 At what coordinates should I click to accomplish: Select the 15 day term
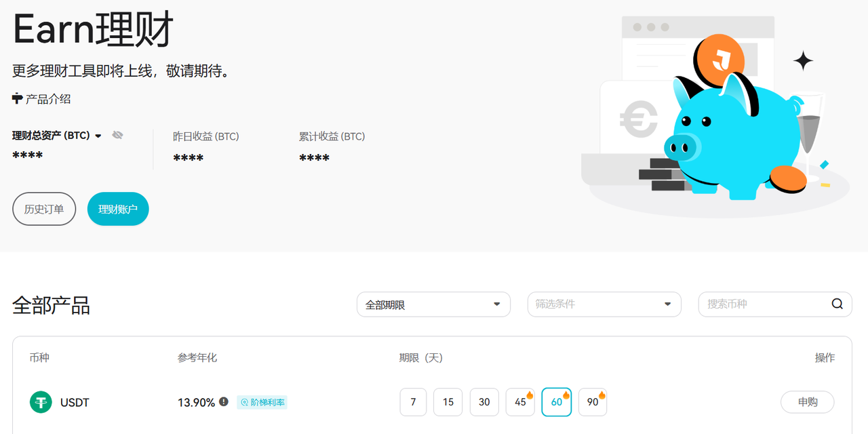(448, 402)
